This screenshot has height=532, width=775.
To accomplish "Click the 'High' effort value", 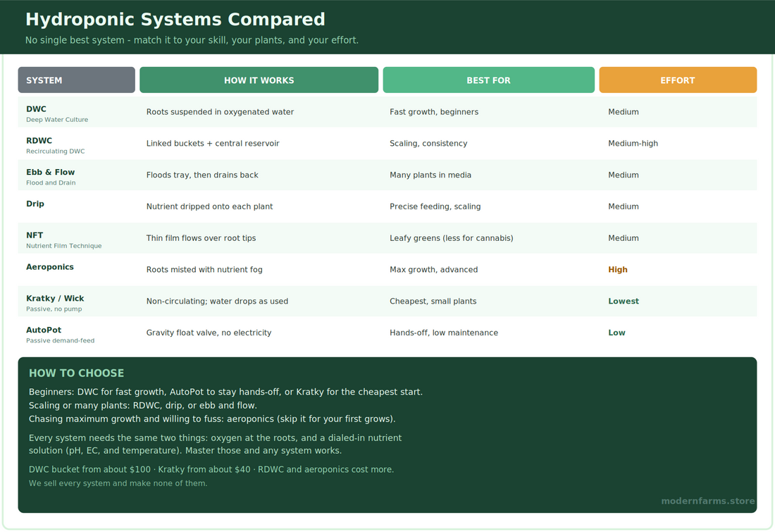I will tap(618, 270).
